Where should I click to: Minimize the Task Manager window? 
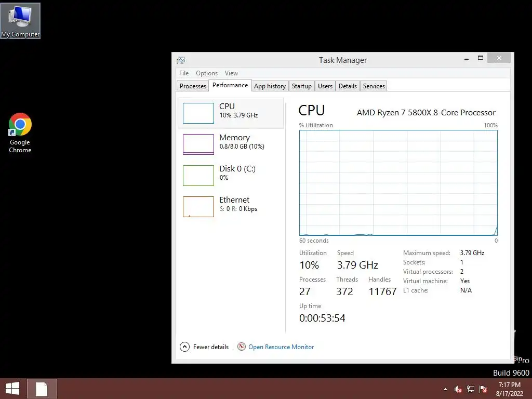(467, 58)
